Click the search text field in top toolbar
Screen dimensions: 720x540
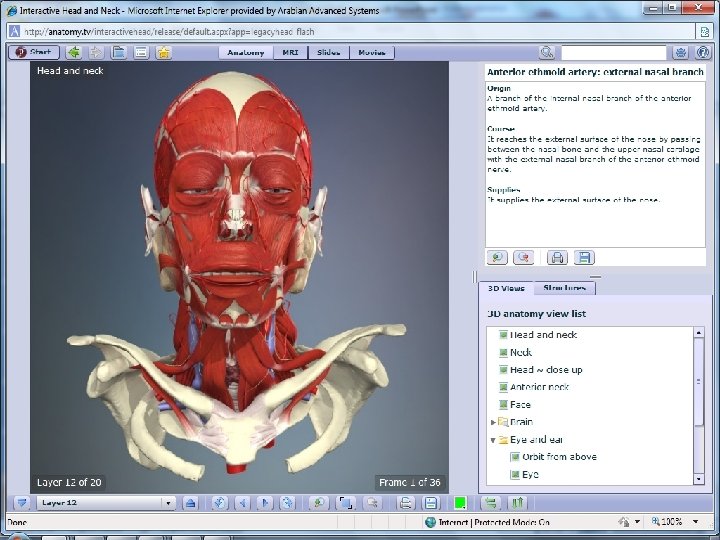tap(613, 52)
